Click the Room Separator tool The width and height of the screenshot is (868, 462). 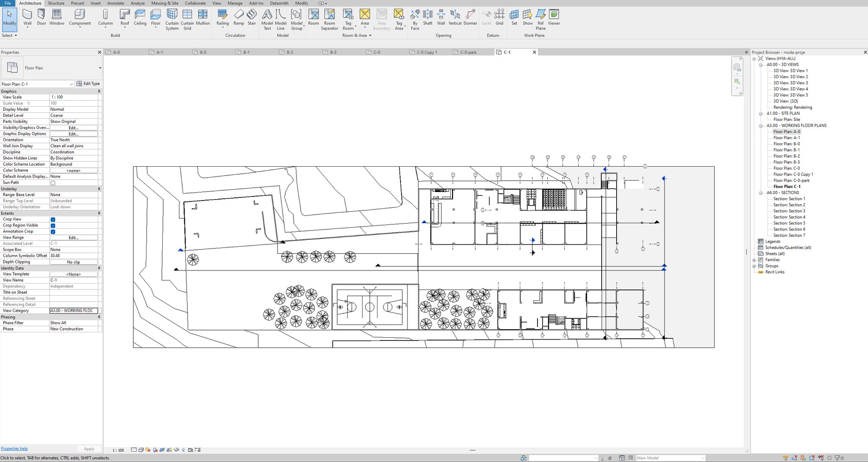coord(330,19)
